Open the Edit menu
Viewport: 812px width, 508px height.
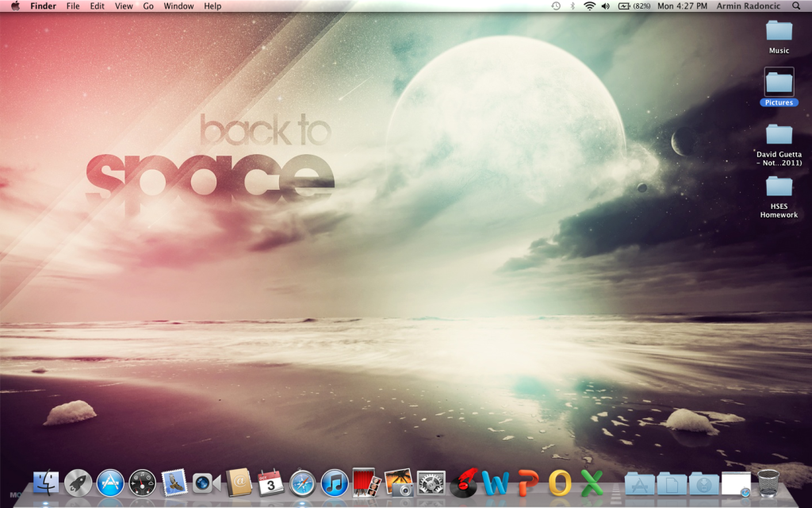point(97,6)
